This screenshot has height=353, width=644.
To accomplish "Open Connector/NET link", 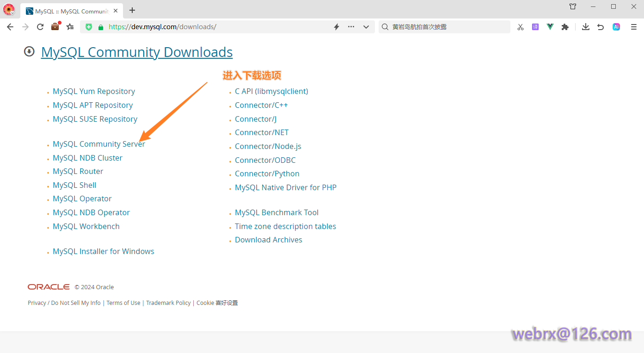I will pos(262,133).
